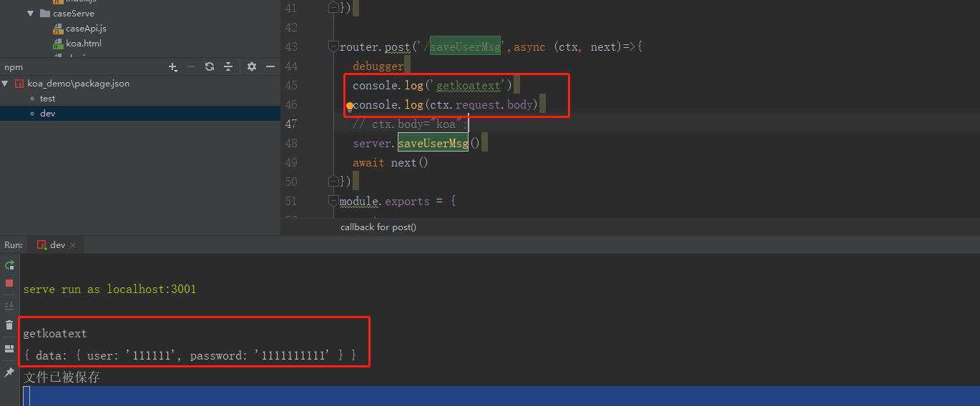Click the debugger statement on line 44
980x406 pixels.
(378, 66)
